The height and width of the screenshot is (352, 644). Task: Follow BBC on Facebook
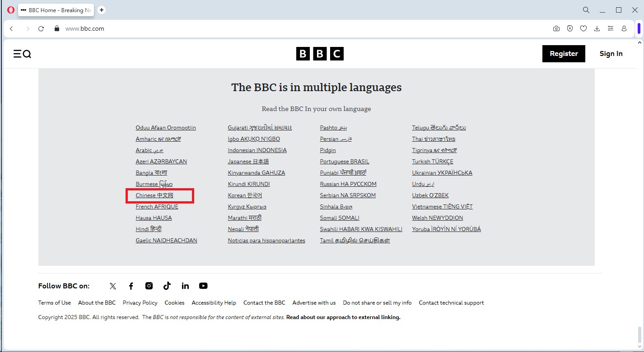pyautogui.click(x=131, y=286)
